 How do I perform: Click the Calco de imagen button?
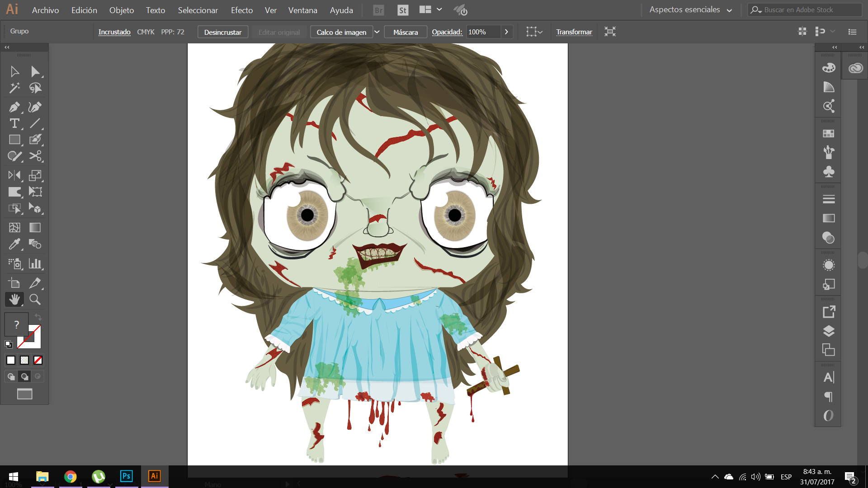point(341,32)
